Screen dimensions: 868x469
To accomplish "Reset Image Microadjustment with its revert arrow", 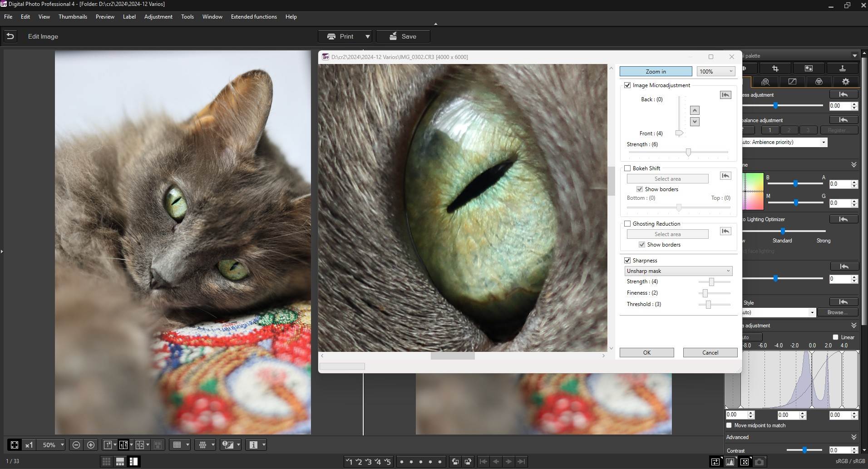I will [x=725, y=95].
